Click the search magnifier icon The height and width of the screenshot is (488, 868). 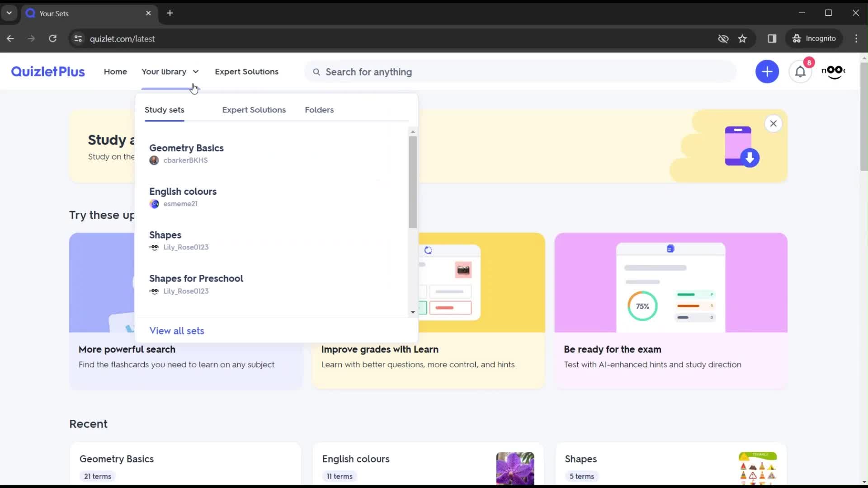click(x=316, y=72)
